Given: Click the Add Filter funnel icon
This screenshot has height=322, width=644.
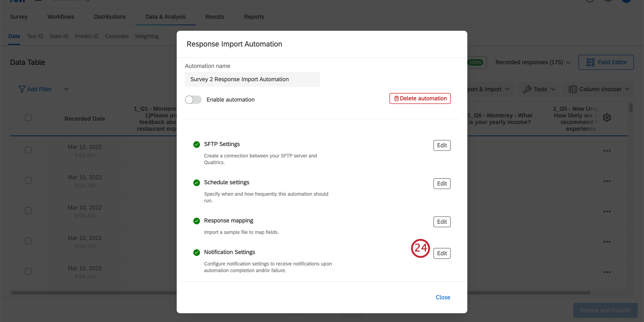Looking at the screenshot, I should point(22,89).
